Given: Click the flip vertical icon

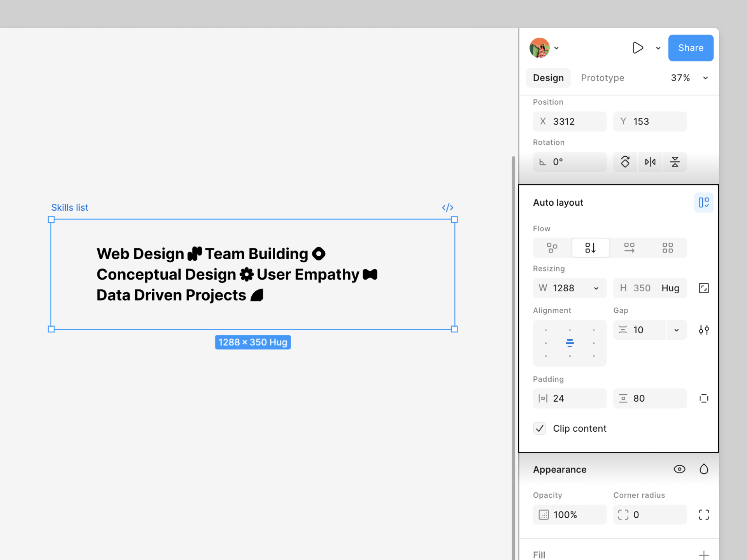Looking at the screenshot, I should click(675, 162).
